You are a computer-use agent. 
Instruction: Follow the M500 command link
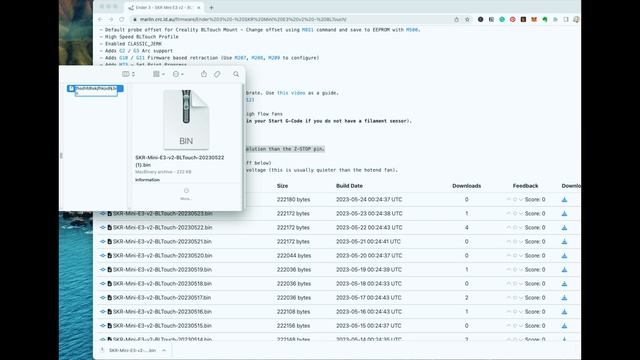pyautogui.click(x=412, y=30)
